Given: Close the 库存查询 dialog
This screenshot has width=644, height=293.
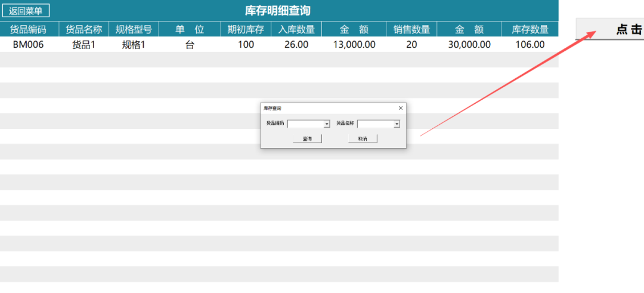Looking at the screenshot, I should (401, 108).
